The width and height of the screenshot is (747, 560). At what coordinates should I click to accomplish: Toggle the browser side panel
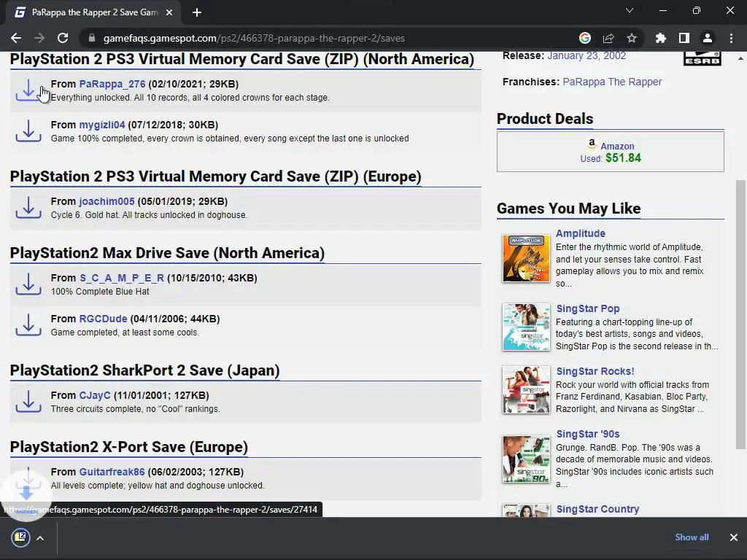click(x=684, y=38)
